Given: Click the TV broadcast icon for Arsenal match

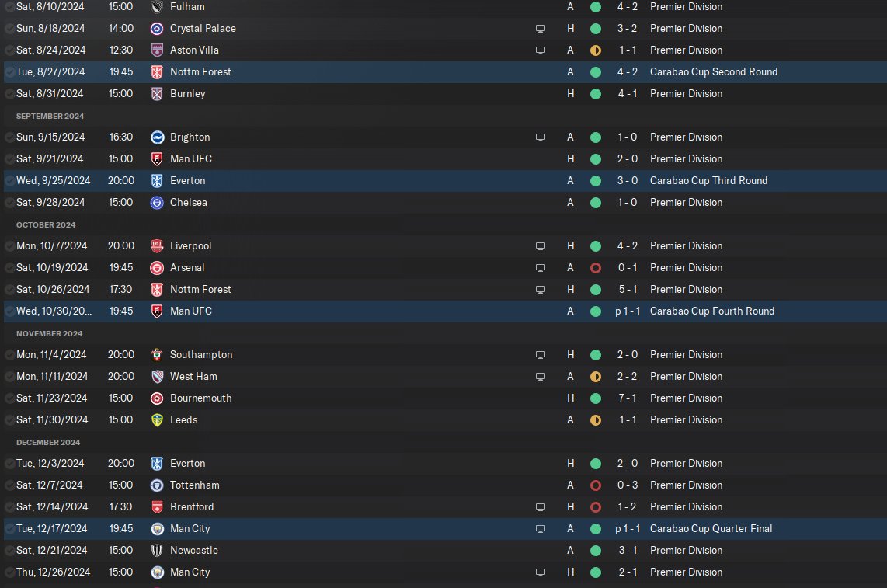Looking at the screenshot, I should tap(541, 268).
